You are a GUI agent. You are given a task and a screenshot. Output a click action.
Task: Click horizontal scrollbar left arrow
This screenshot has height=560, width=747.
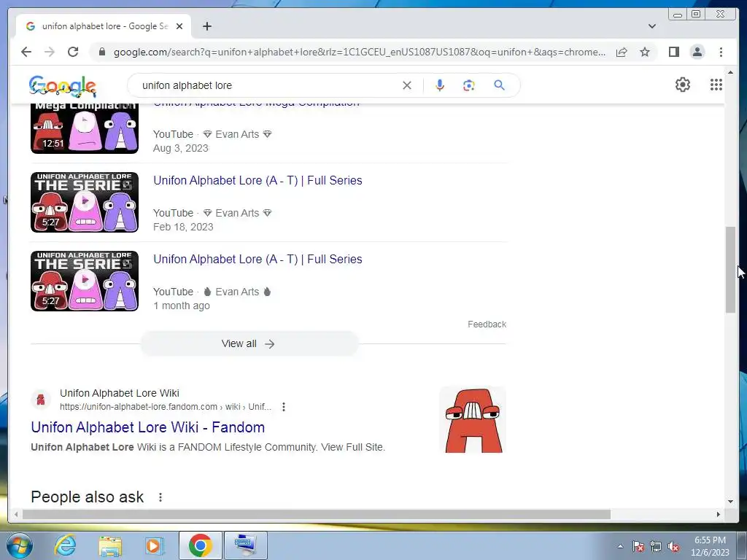click(16, 514)
